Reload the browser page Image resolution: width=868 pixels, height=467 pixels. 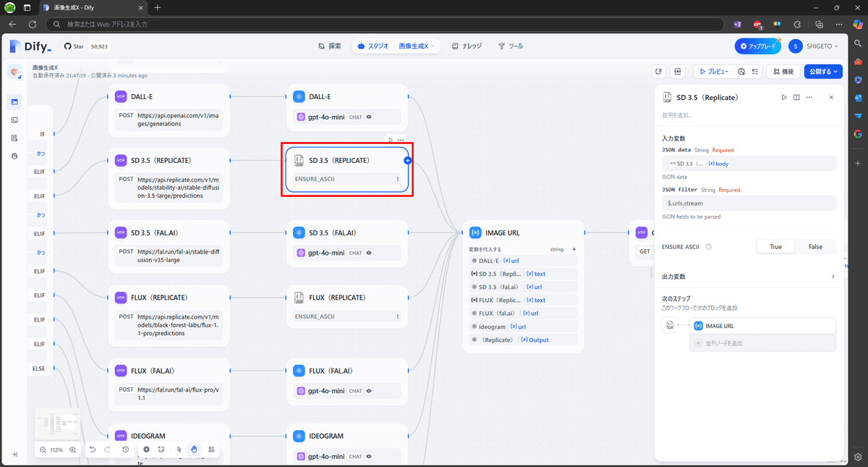pyautogui.click(x=33, y=24)
